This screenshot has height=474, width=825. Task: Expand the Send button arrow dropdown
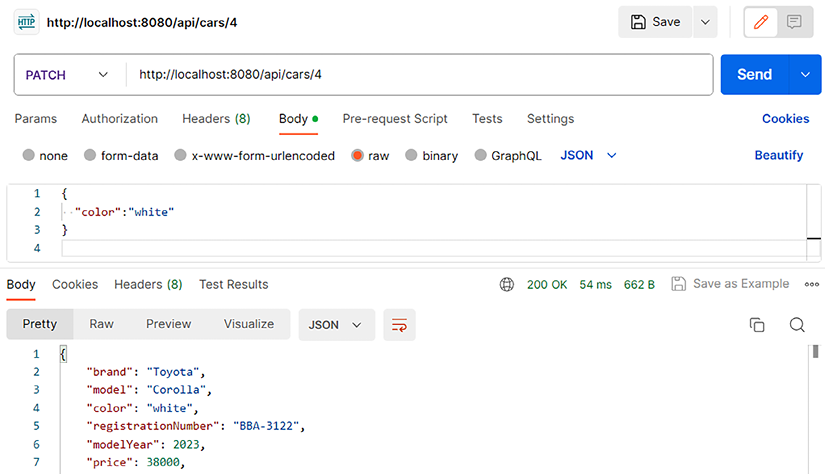click(x=805, y=75)
